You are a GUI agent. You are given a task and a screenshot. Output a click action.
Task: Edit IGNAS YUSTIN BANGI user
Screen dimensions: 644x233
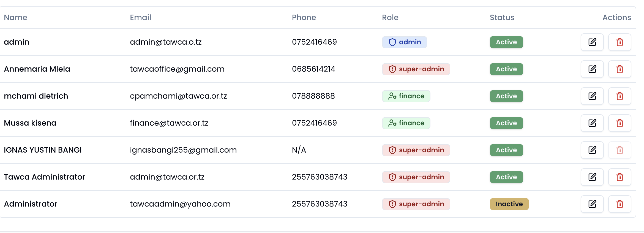point(592,150)
